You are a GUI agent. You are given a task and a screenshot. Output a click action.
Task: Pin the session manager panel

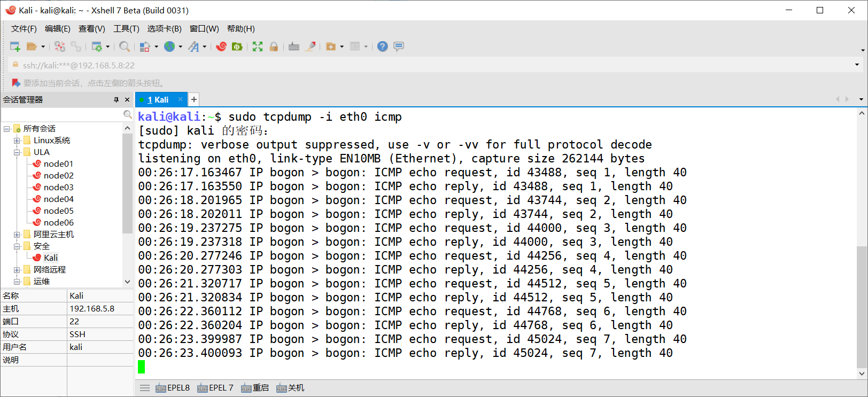(116, 99)
